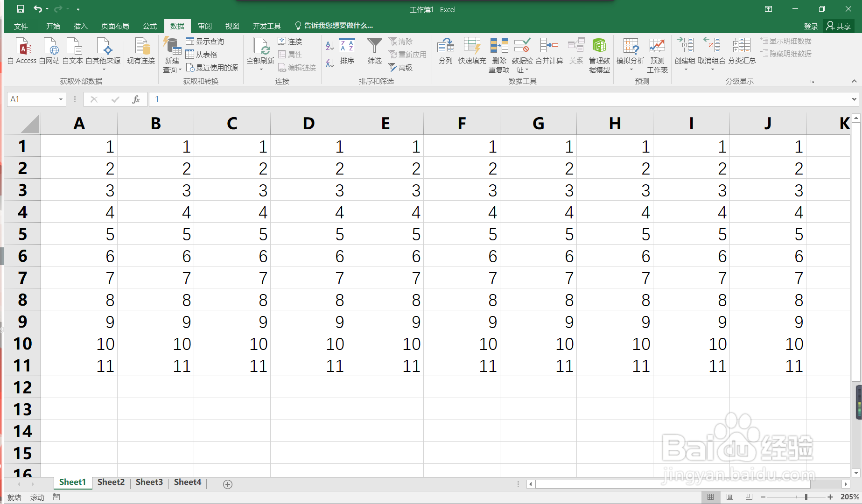Open the Sort (排序) dialog
The image size is (862, 504).
click(x=347, y=50)
